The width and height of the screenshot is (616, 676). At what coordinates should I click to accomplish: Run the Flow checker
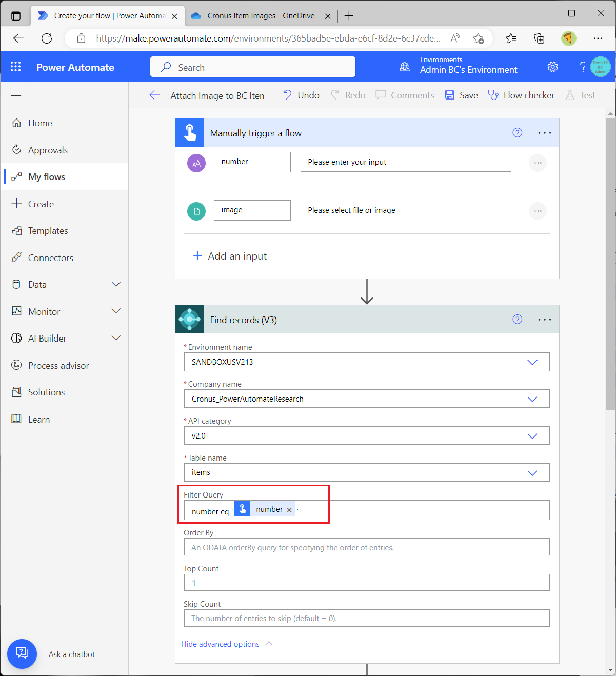tap(493, 95)
